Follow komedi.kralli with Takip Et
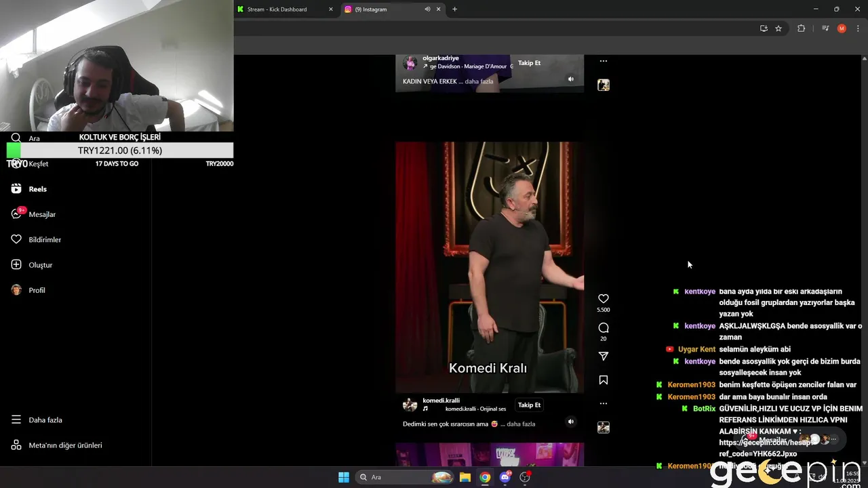The width and height of the screenshot is (868, 488). [529, 405]
